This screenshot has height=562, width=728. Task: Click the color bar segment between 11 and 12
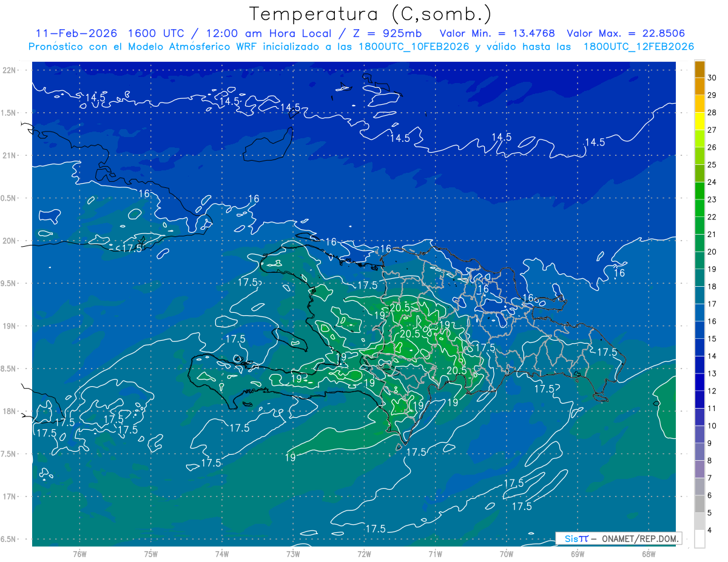point(699,399)
